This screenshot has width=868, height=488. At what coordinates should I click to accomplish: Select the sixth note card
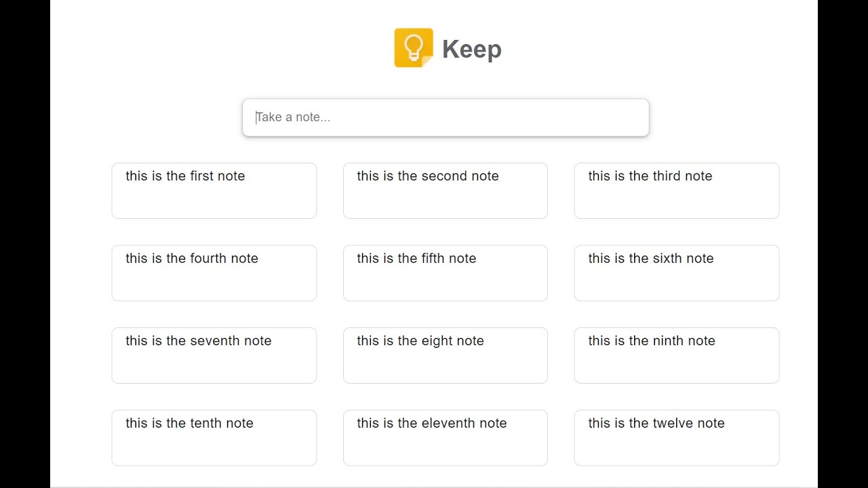click(676, 272)
